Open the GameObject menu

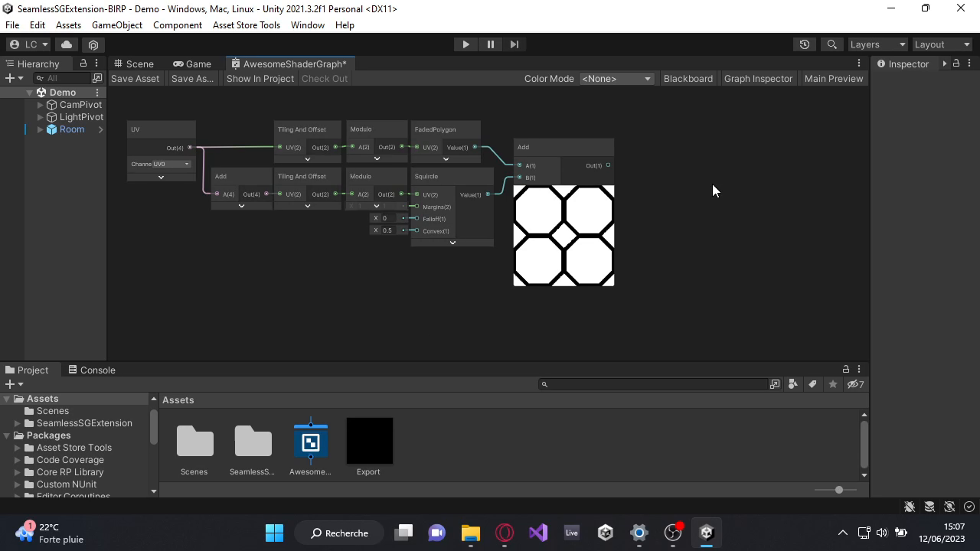pyautogui.click(x=117, y=25)
